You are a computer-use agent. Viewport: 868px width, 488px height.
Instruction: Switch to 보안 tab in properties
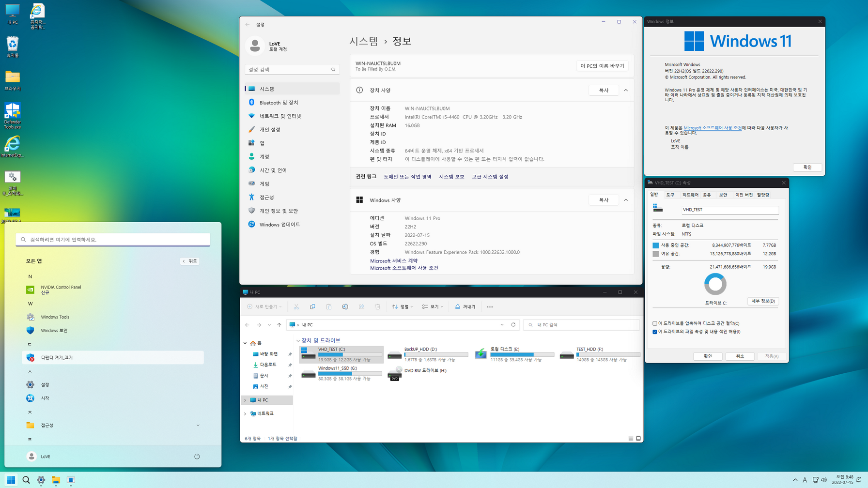click(723, 195)
